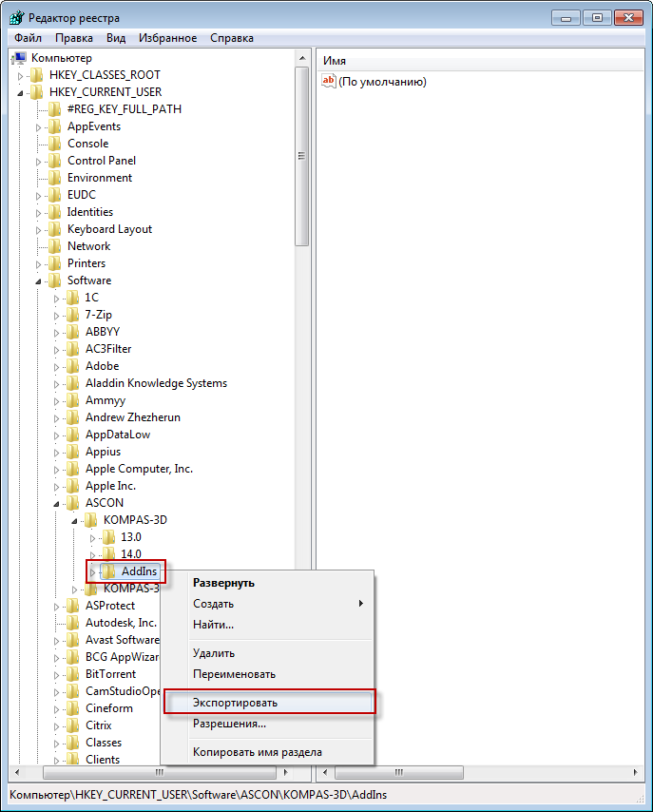Expand the 13.0 key arrow

click(x=93, y=538)
